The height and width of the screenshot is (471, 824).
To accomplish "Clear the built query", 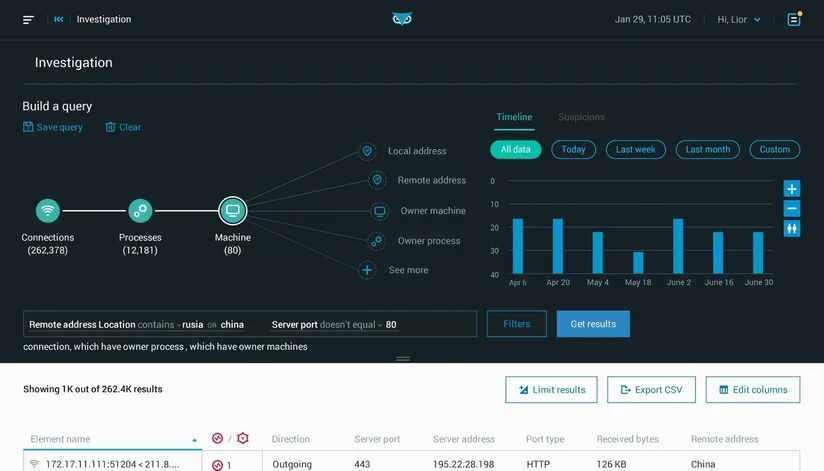I will (x=123, y=127).
